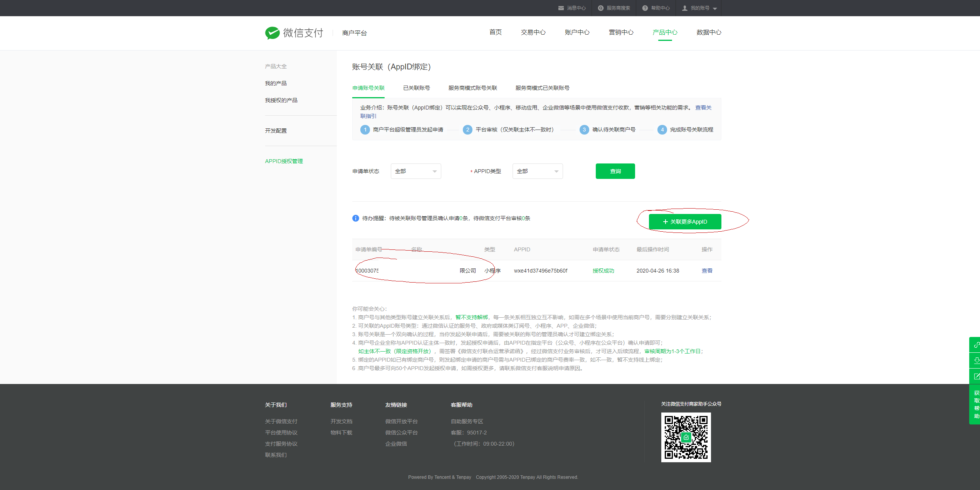980x490 pixels.
Task: Click the green 查询 button
Action: [615, 171]
